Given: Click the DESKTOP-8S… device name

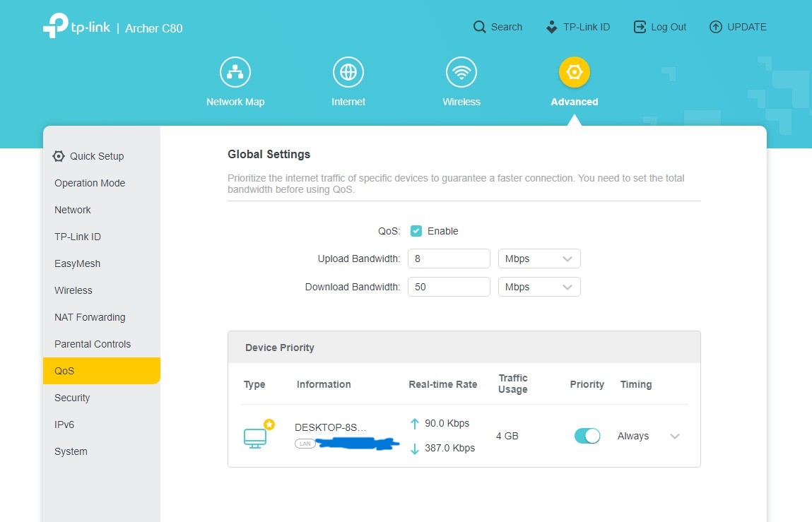Looking at the screenshot, I should [x=331, y=427].
